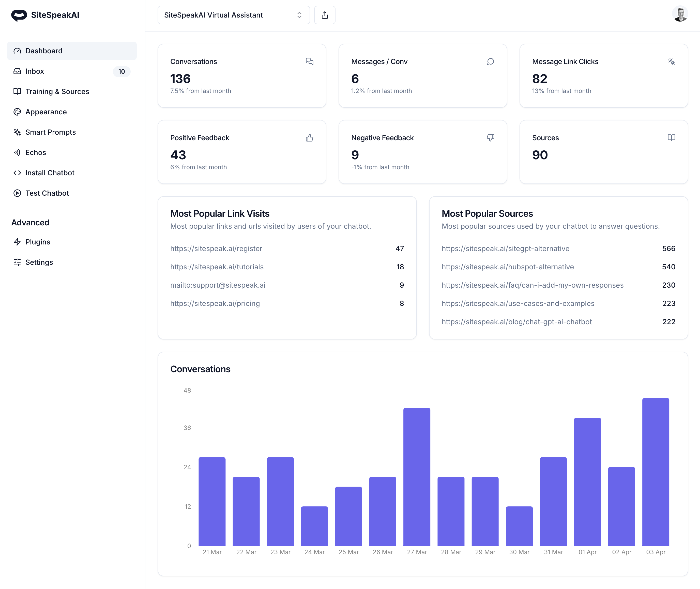The height and width of the screenshot is (589, 700).
Task: Click the Plugins lightning bolt icon
Action: [17, 242]
